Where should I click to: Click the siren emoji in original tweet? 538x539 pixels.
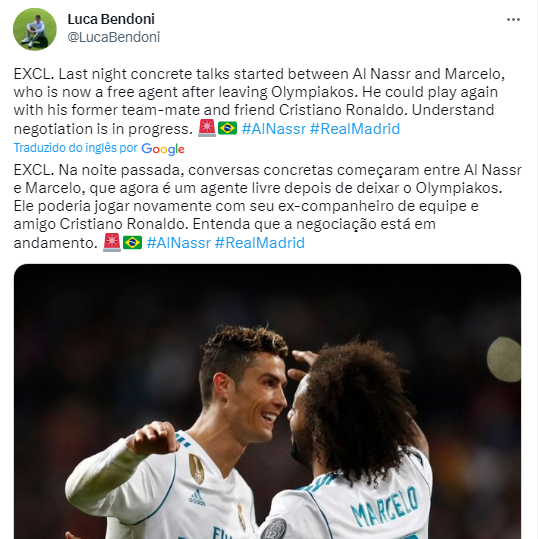click(x=207, y=128)
